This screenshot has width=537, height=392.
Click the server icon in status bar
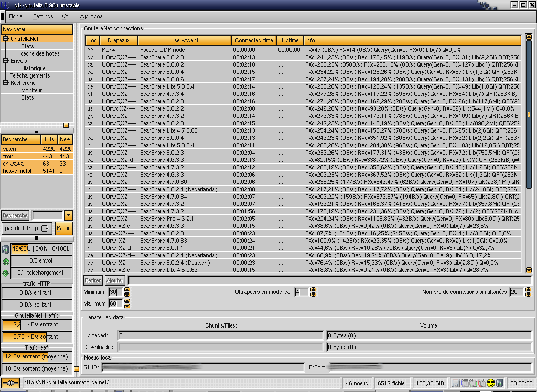coord(500,383)
